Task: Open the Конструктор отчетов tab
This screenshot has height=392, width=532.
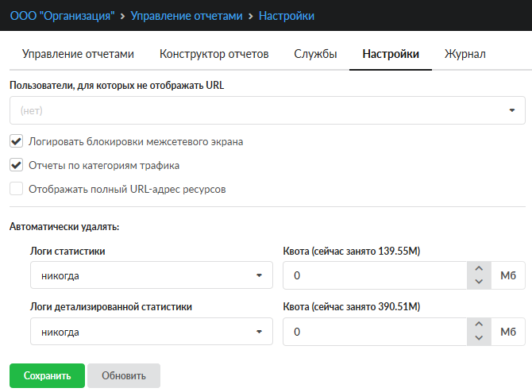Action: click(214, 54)
